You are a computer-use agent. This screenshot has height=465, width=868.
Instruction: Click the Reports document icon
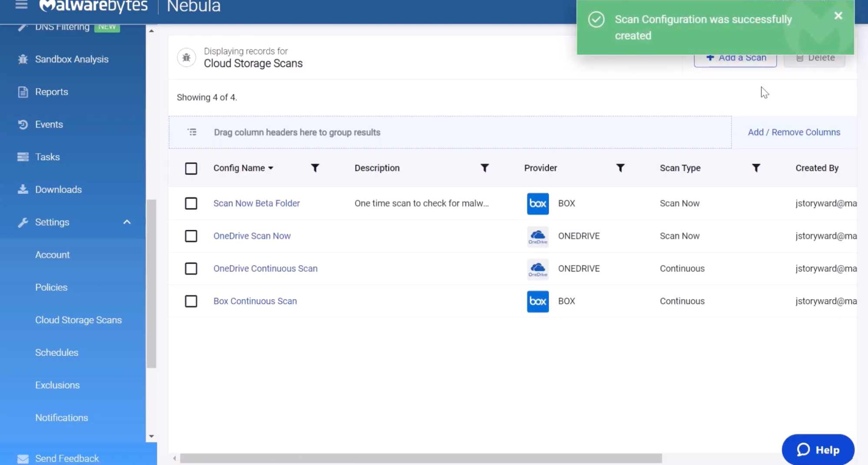tap(23, 92)
